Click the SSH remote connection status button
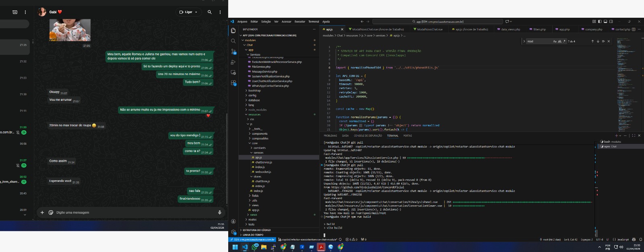644x252 pixels. [252, 240]
